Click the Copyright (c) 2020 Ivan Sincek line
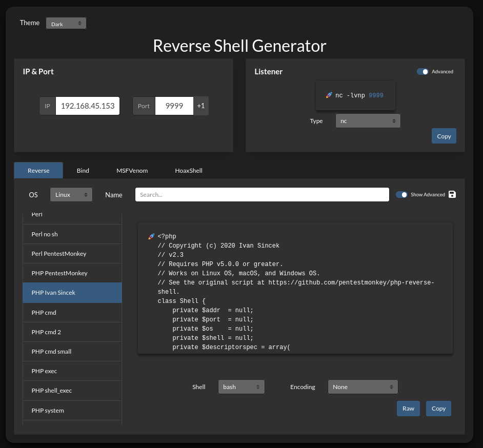483x448 pixels. [218, 246]
